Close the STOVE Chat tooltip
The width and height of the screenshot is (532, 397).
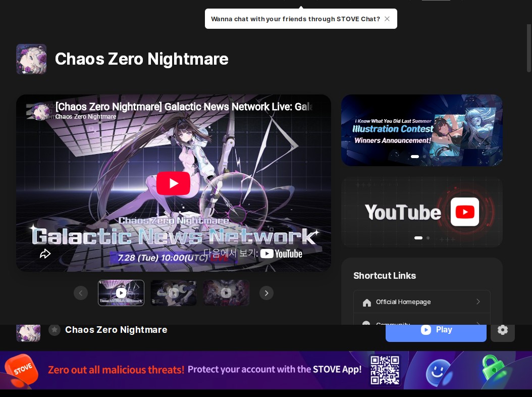387,19
